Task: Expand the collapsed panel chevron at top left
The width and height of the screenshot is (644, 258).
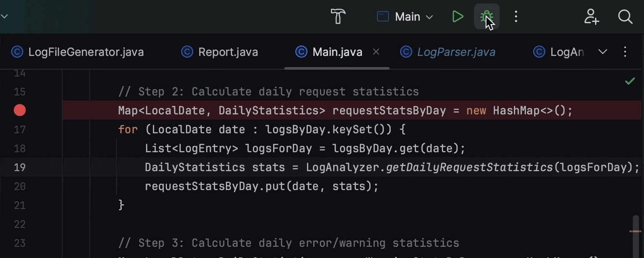Action: click(x=5, y=16)
